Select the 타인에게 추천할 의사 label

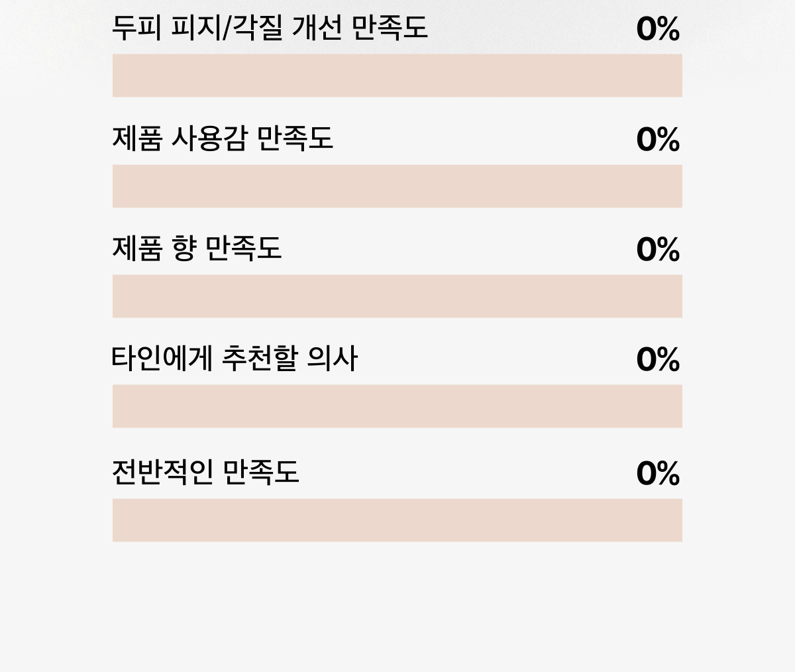pyautogui.click(x=235, y=359)
